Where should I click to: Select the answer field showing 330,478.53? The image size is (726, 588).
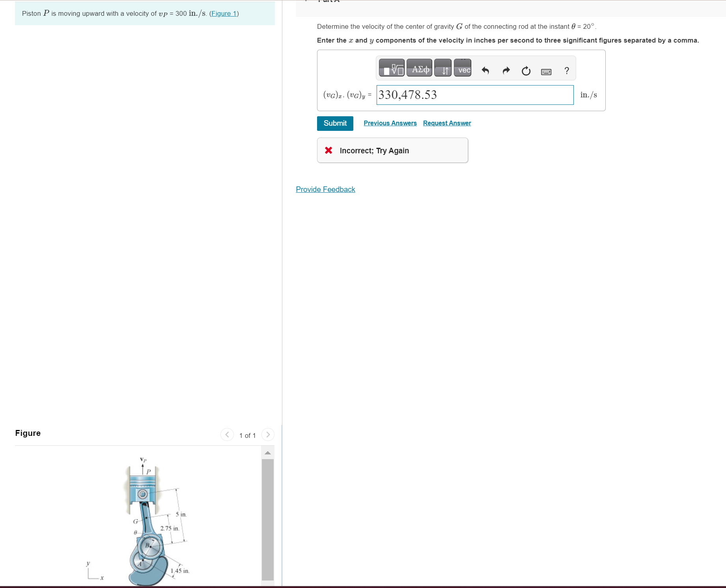click(474, 95)
